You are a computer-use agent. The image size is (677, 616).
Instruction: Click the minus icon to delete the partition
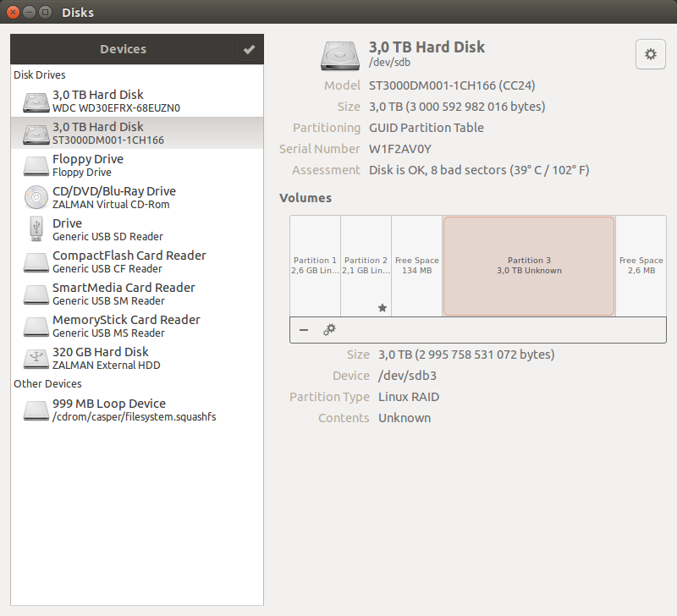[x=304, y=330]
